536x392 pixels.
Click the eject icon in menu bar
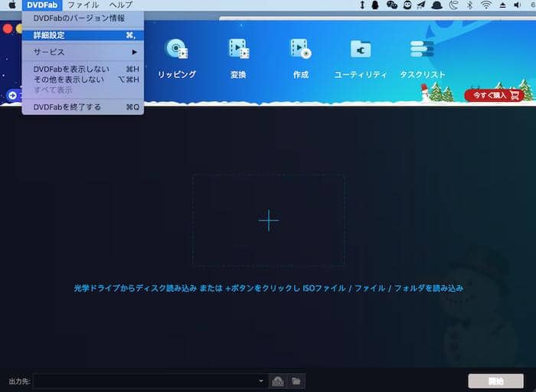tap(502, 5)
